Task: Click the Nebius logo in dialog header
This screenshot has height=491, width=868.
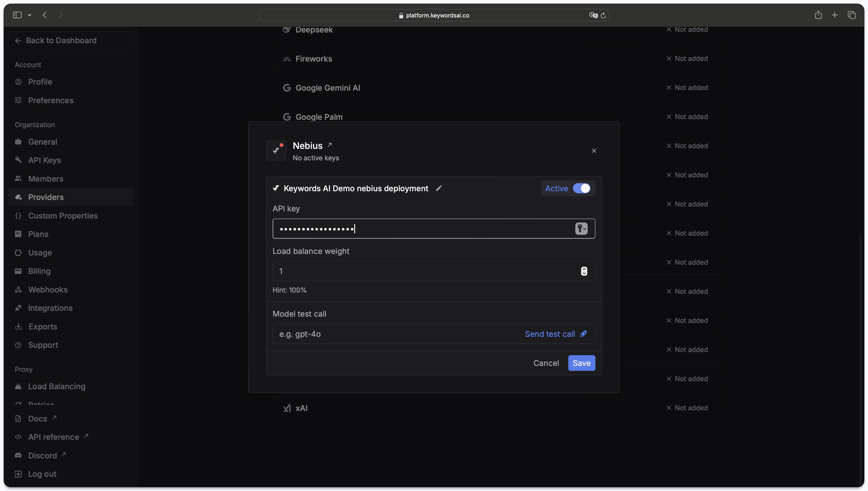Action: click(276, 151)
